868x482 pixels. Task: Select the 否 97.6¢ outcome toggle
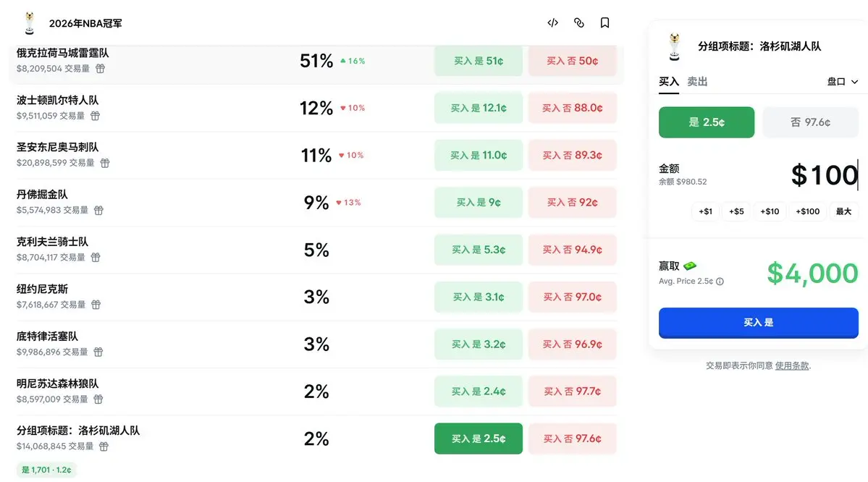pyautogui.click(x=810, y=122)
